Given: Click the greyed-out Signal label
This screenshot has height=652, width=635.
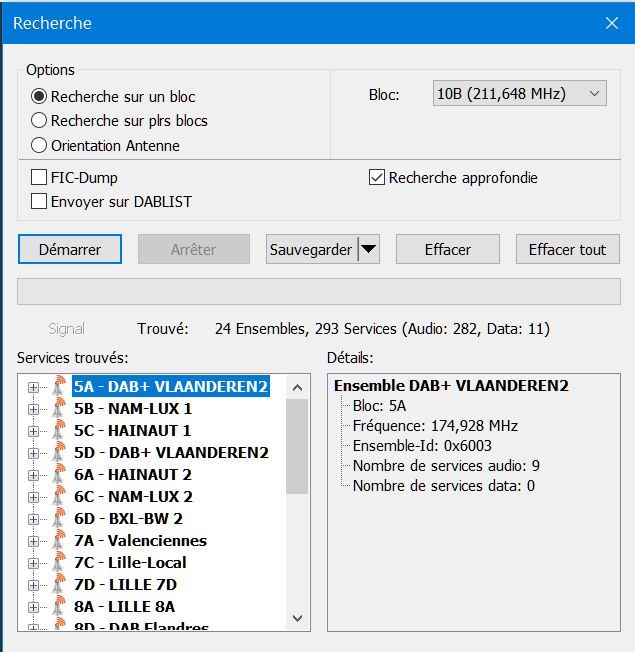Looking at the screenshot, I should click(x=67, y=329).
